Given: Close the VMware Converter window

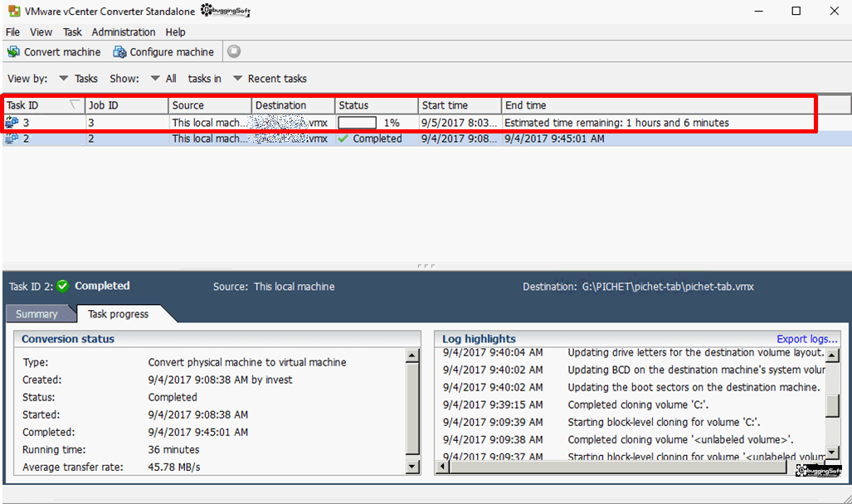Looking at the screenshot, I should coord(834,11).
